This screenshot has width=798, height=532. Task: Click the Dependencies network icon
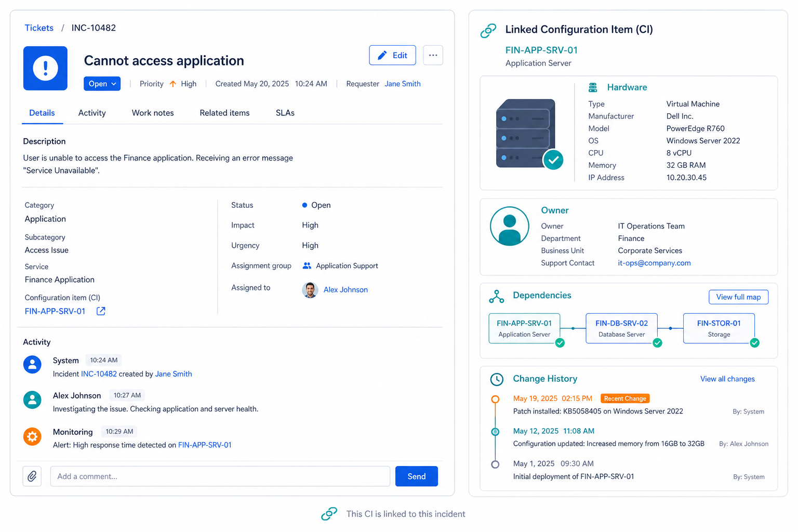pos(497,297)
